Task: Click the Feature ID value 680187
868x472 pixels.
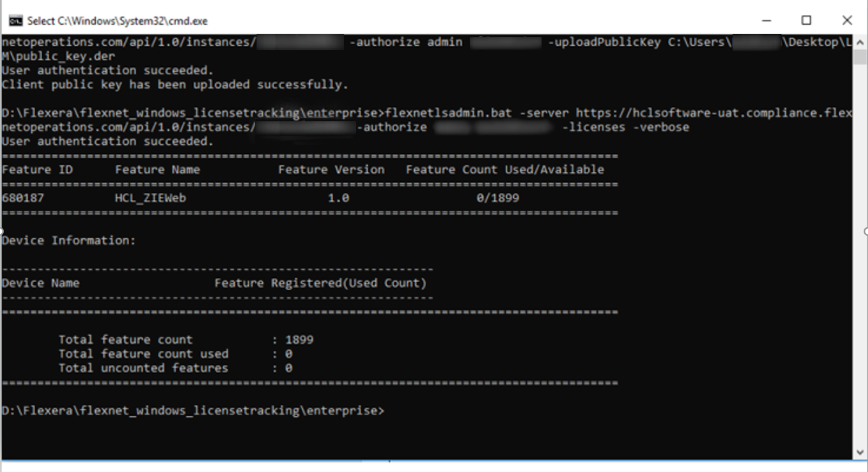Action: [23, 198]
